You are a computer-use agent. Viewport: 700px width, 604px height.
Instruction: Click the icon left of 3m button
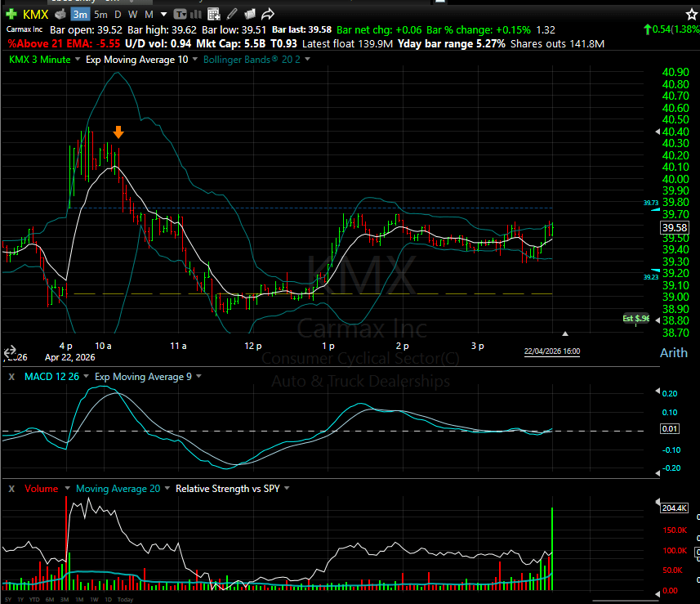(59, 14)
